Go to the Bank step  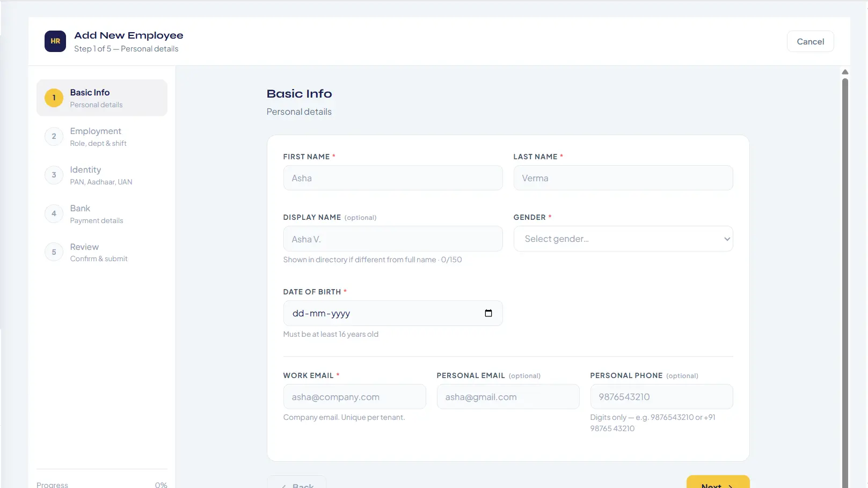tap(102, 213)
